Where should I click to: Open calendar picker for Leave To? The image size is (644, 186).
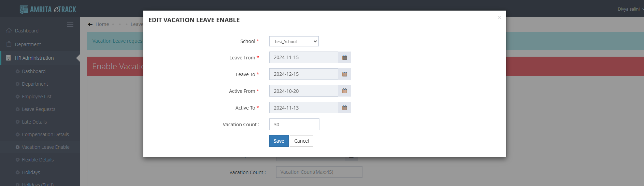(344, 74)
